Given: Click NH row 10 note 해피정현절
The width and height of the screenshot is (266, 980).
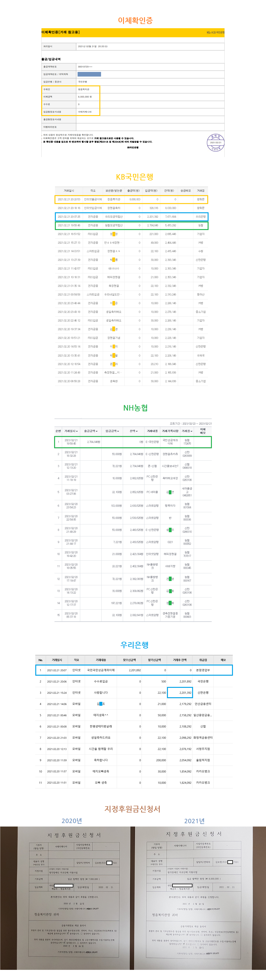Looking at the screenshot, I should (x=170, y=554).
